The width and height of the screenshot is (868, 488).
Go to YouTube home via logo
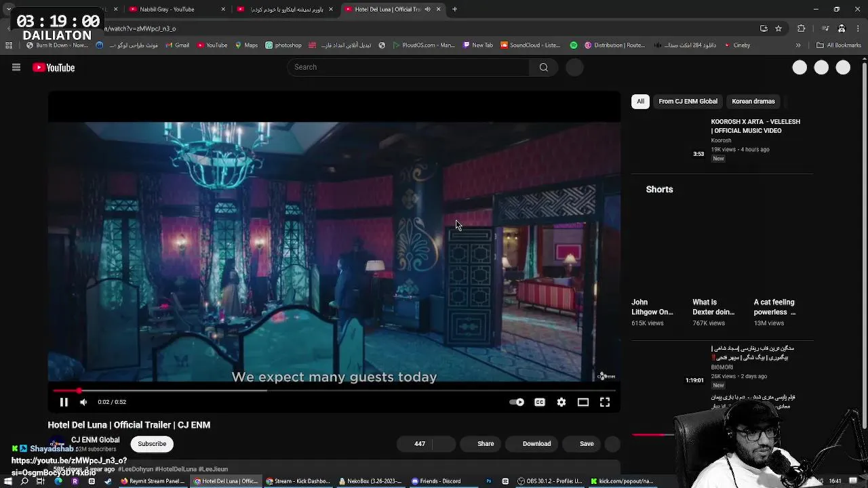coord(54,67)
